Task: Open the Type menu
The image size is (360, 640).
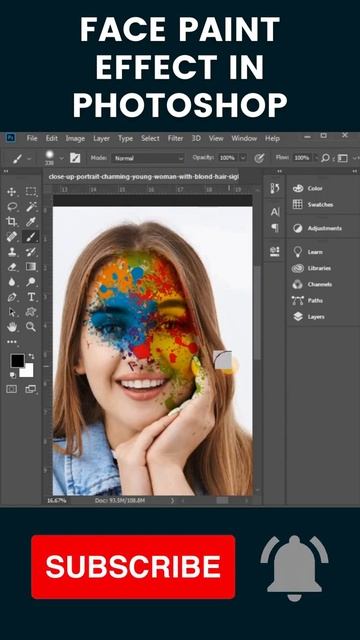Action: click(x=125, y=138)
